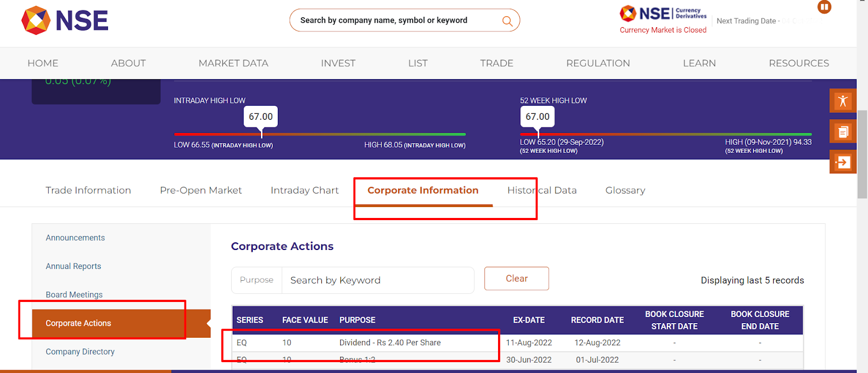Click the page vertical scrollbar thumb
Viewport: 868px width, 373px height.
pos(862,155)
